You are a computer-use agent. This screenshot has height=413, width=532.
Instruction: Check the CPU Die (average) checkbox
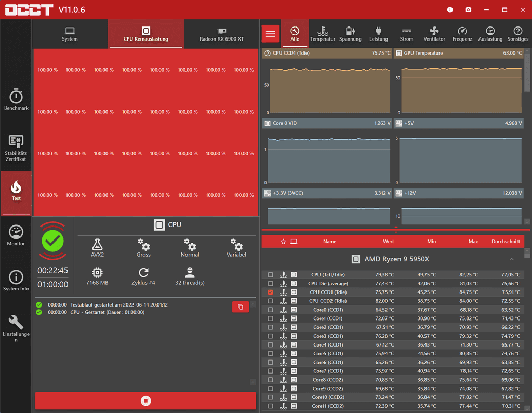[270, 283]
